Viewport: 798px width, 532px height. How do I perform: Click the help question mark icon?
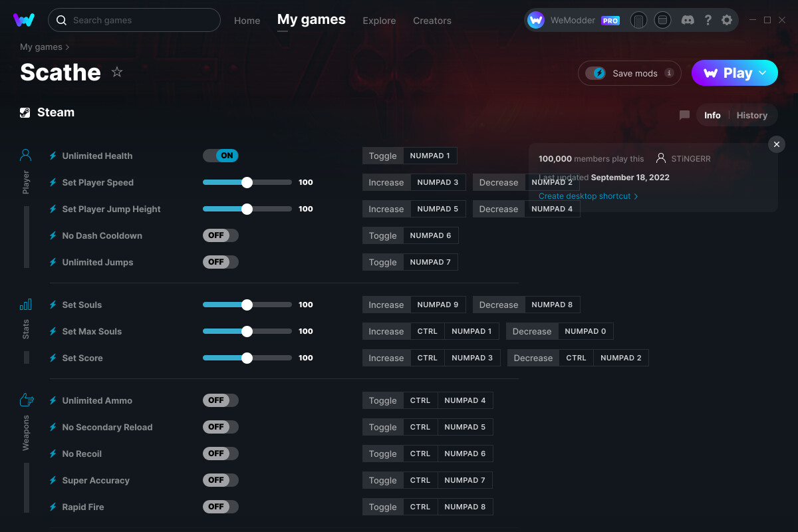(708, 20)
